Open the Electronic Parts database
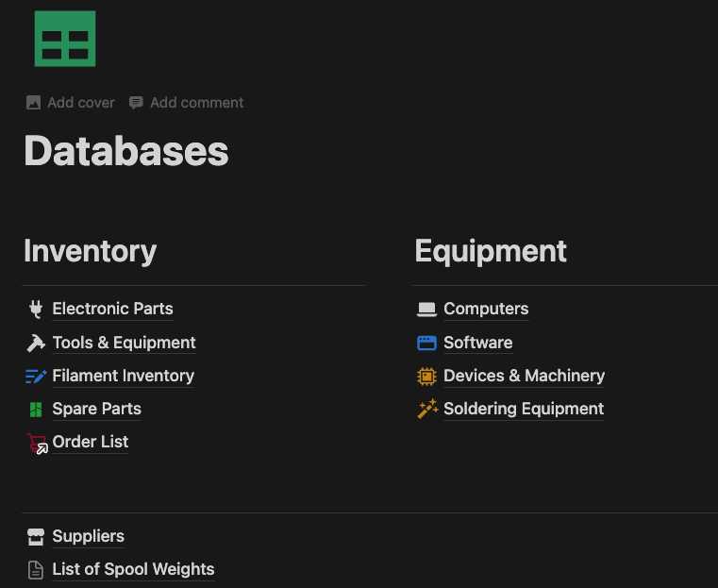718x588 pixels. [112, 309]
